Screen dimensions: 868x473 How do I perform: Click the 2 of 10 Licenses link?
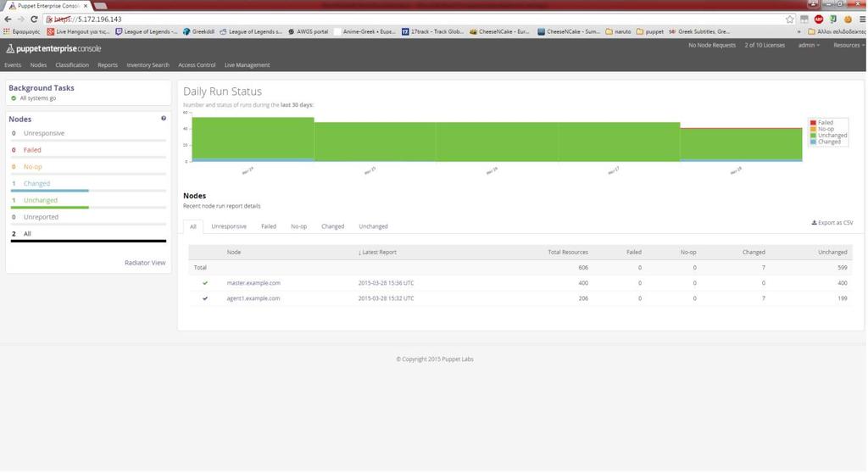coord(765,46)
